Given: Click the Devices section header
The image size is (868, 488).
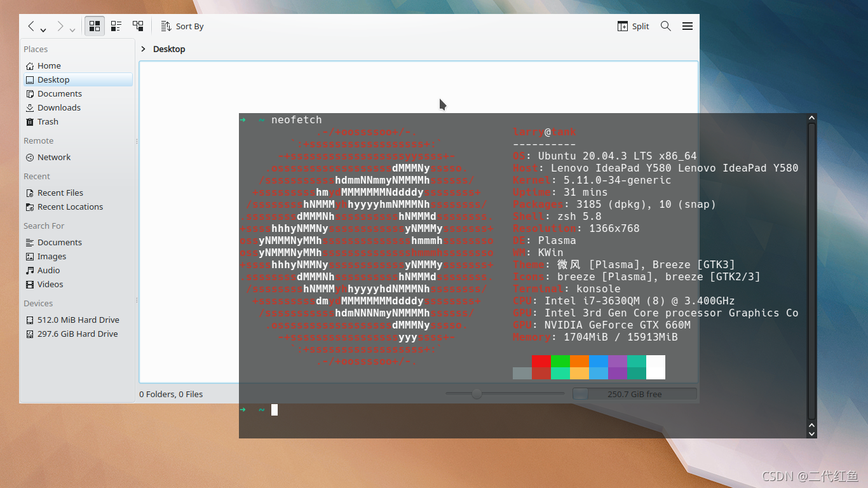Looking at the screenshot, I should tap(38, 303).
